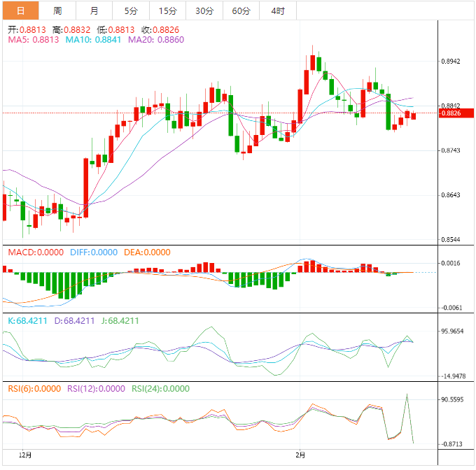Open the 月 monthly chart tab
The height and width of the screenshot is (470, 476).
click(94, 10)
